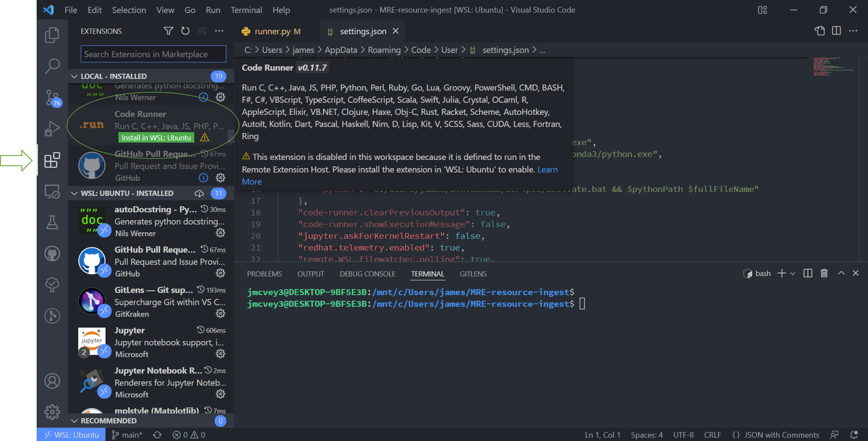This screenshot has height=441, width=868.
Task: Click info icon on local GitHub Pull Requests
Action: tap(203, 178)
